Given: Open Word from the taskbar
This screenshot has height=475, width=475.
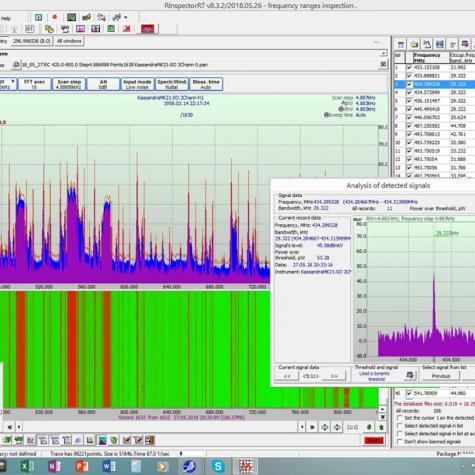Looking at the screenshot, I should click(109, 466).
